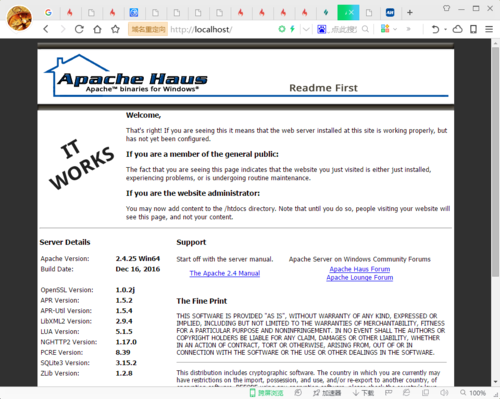Go forward with the forward arrow
This screenshot has width=500, height=399.
tap(63, 29)
